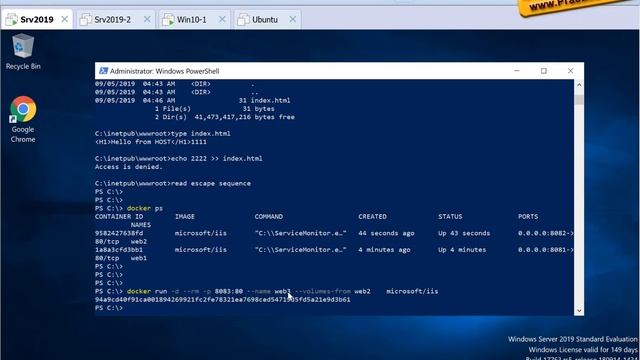
Task: Close the Win10-1 tab
Action: point(222,19)
